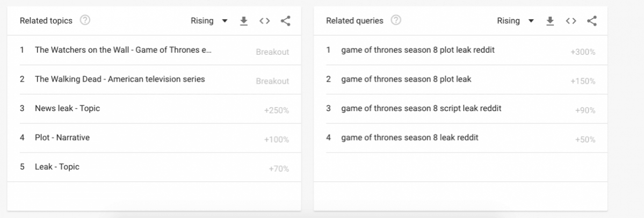This screenshot has width=644, height=218.
Task: Share the Related topics card
Action: pos(285,21)
